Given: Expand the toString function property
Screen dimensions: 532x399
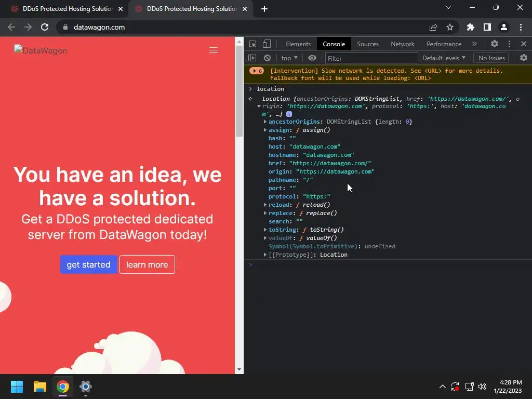Looking at the screenshot, I should (265, 230).
